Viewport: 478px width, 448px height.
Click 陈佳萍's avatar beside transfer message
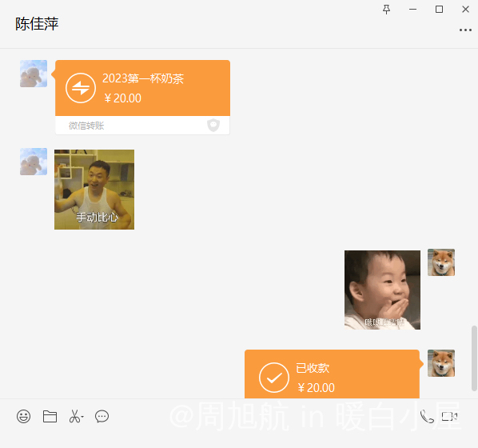click(34, 74)
